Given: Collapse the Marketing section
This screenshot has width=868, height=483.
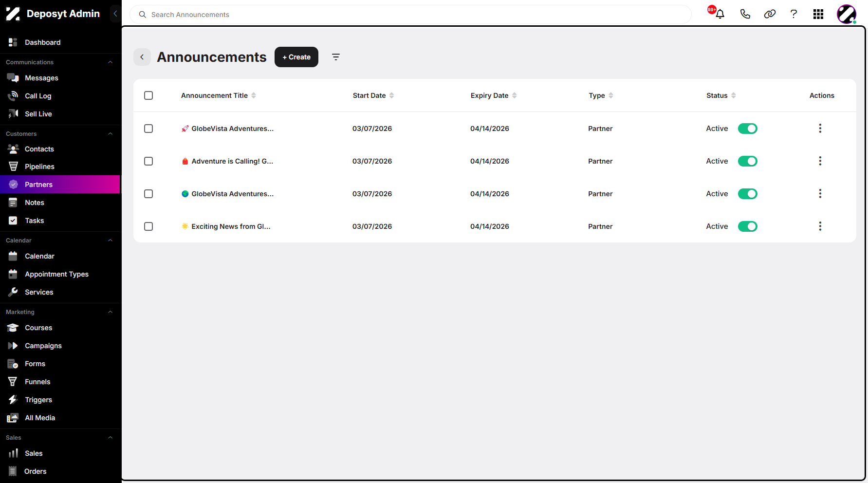Looking at the screenshot, I should 110,312.
